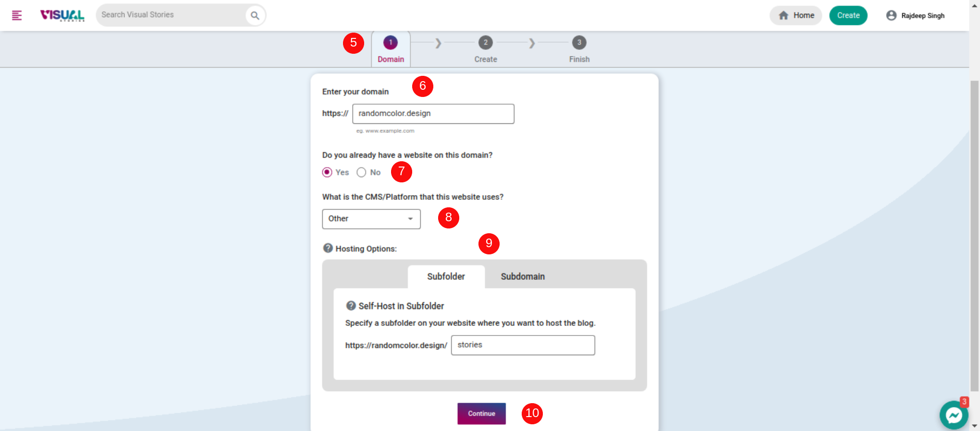Click the green Create button
The image size is (980, 431).
[x=848, y=15]
